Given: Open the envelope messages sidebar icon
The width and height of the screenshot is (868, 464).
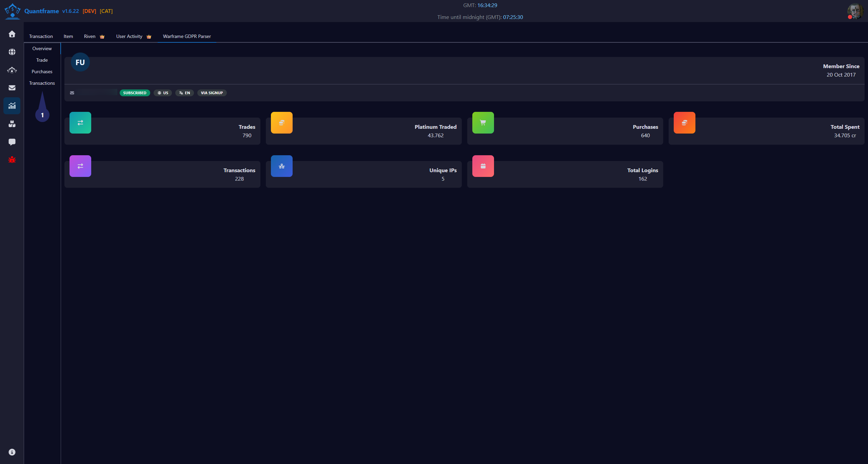Looking at the screenshot, I should point(12,88).
